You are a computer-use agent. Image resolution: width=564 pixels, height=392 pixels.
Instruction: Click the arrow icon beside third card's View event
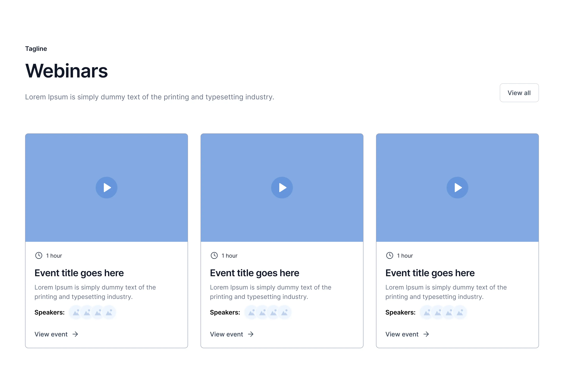[426, 334]
